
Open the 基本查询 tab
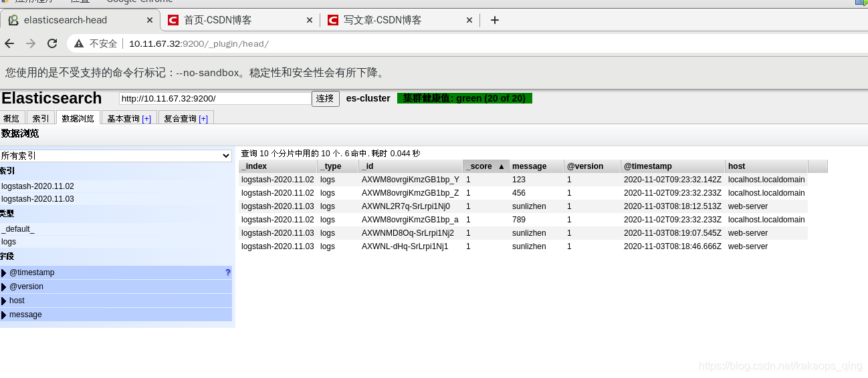[129, 118]
